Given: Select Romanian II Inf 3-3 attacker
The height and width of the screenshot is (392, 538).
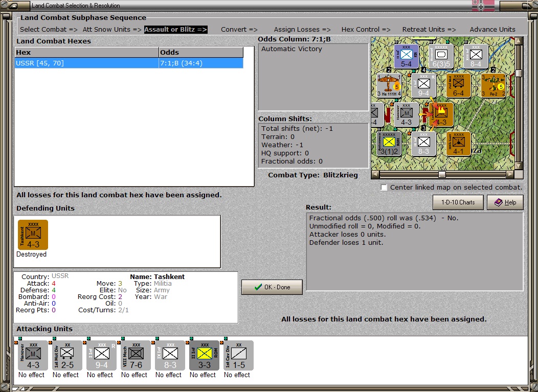Looking at the screenshot, I should pos(205,355).
